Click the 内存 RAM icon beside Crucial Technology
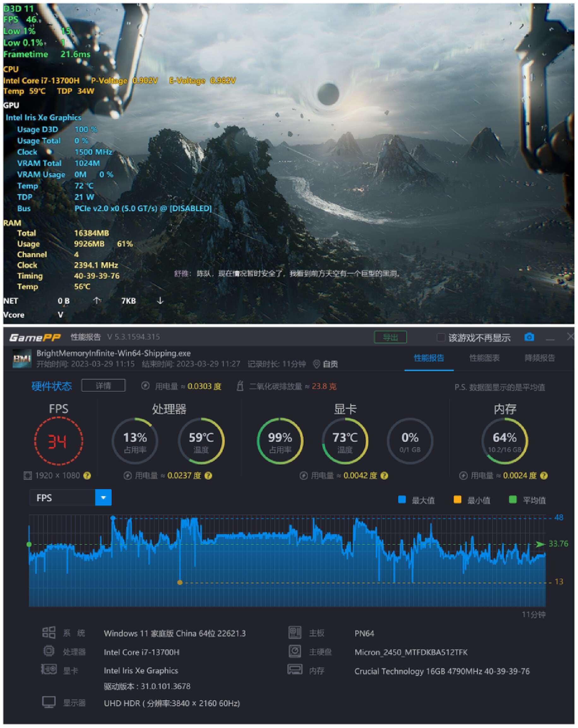The height and width of the screenshot is (728, 578). (295, 670)
